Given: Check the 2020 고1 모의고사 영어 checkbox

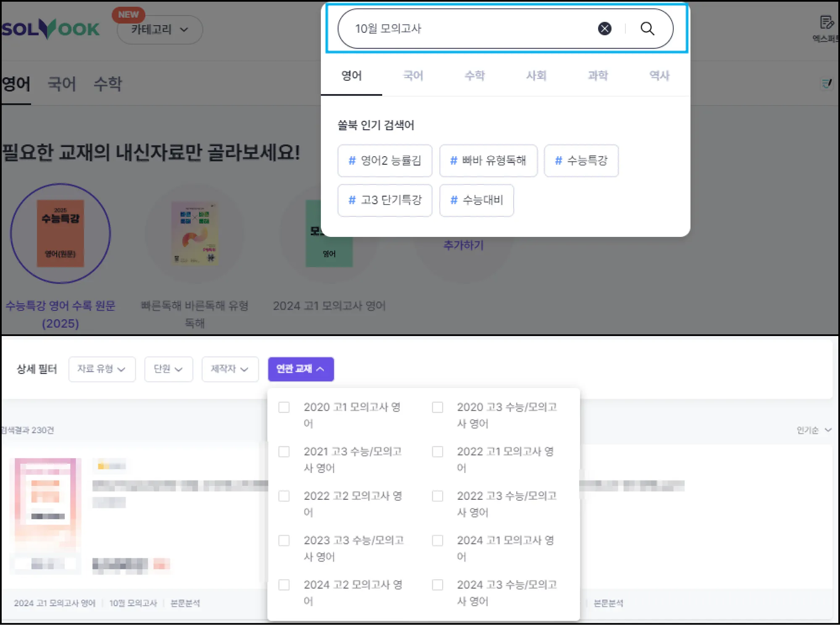Looking at the screenshot, I should [x=284, y=407].
